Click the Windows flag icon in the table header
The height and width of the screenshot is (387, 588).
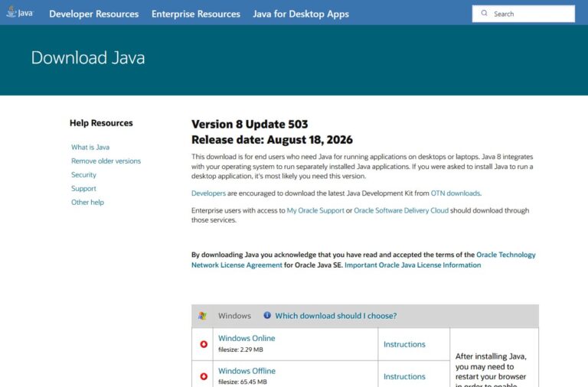(x=202, y=316)
